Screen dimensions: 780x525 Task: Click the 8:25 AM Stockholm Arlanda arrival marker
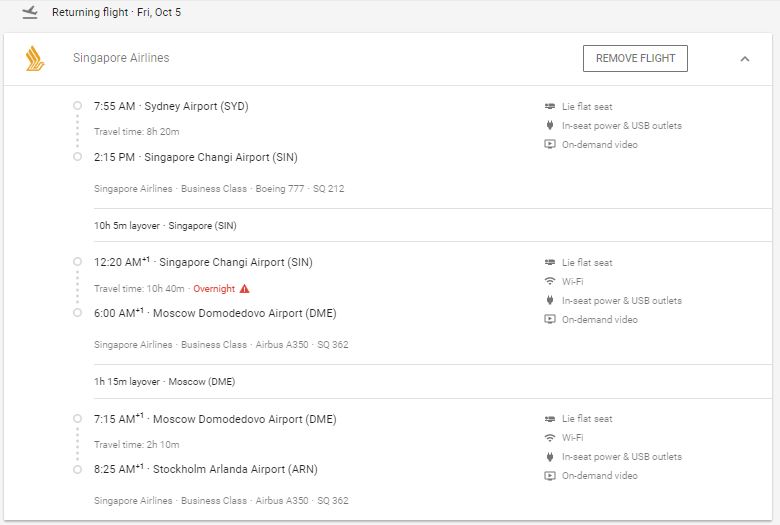(78, 469)
